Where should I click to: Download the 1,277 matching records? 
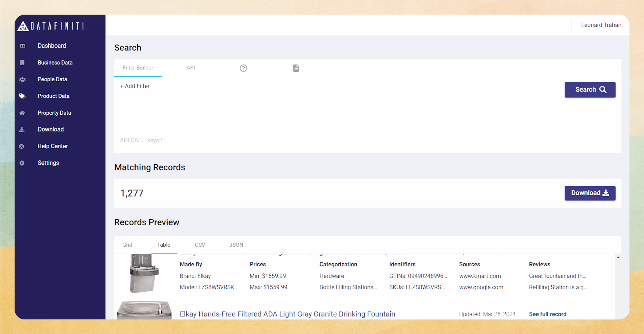point(590,193)
